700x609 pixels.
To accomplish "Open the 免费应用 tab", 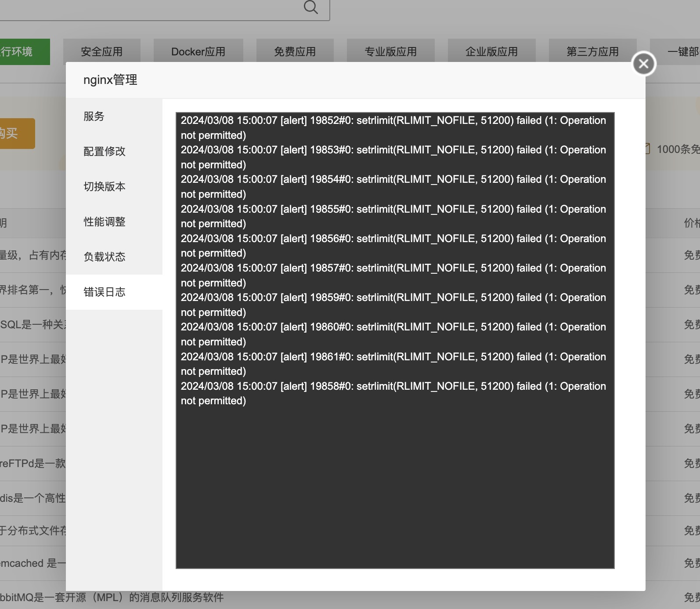I will click(295, 51).
